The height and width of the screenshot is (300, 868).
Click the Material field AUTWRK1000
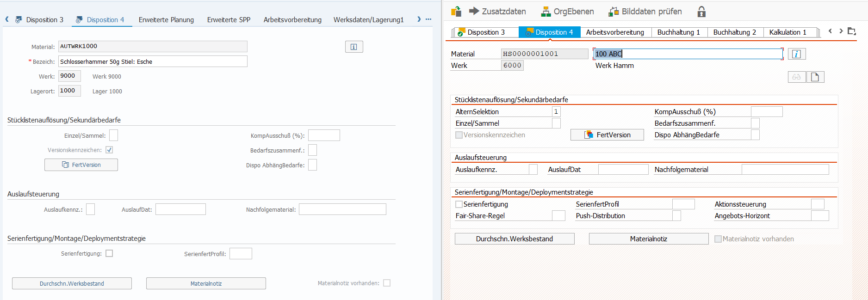click(153, 46)
